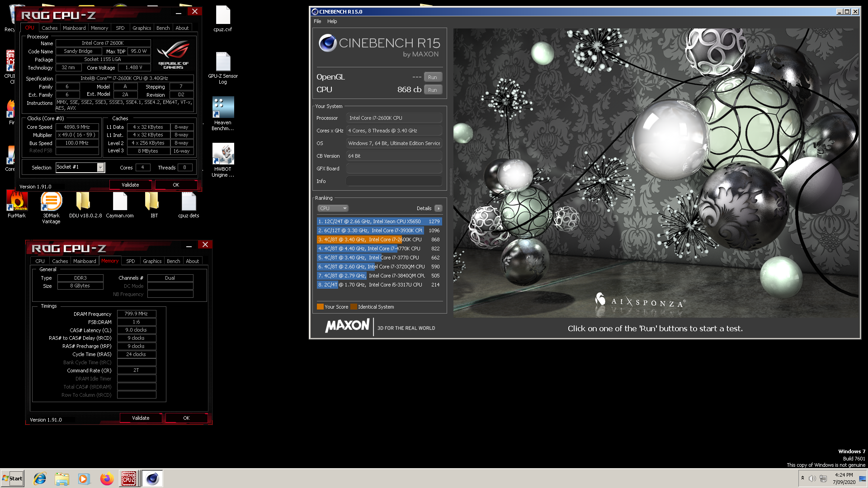Open SPD tab in the bottom CPU-Z window
This screenshot has width=868, height=488.
click(131, 261)
